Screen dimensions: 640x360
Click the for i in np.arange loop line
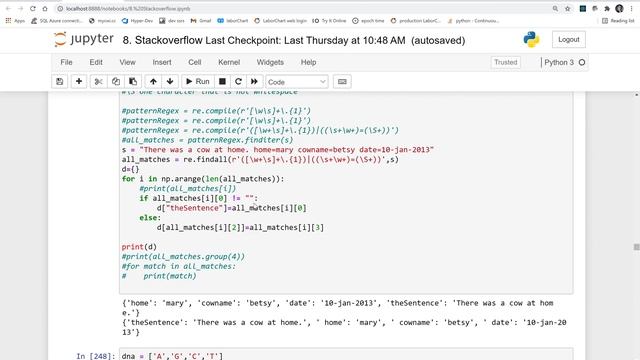[x=203, y=179]
